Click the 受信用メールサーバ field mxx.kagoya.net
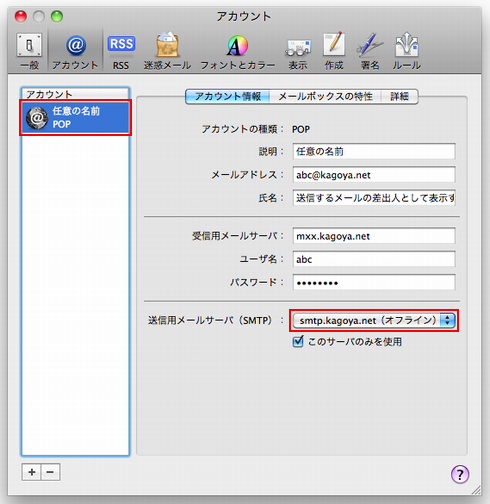 [374, 236]
